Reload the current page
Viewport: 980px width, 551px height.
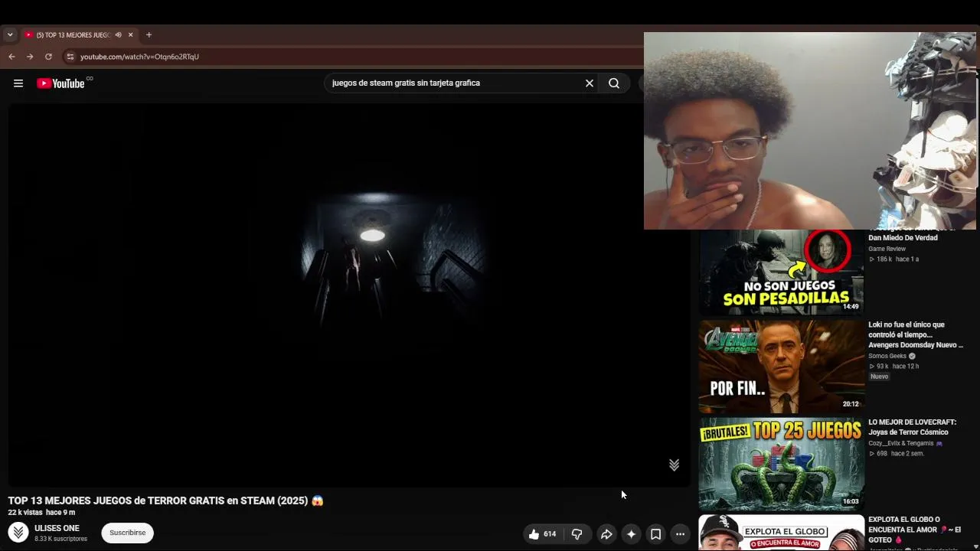48,57
